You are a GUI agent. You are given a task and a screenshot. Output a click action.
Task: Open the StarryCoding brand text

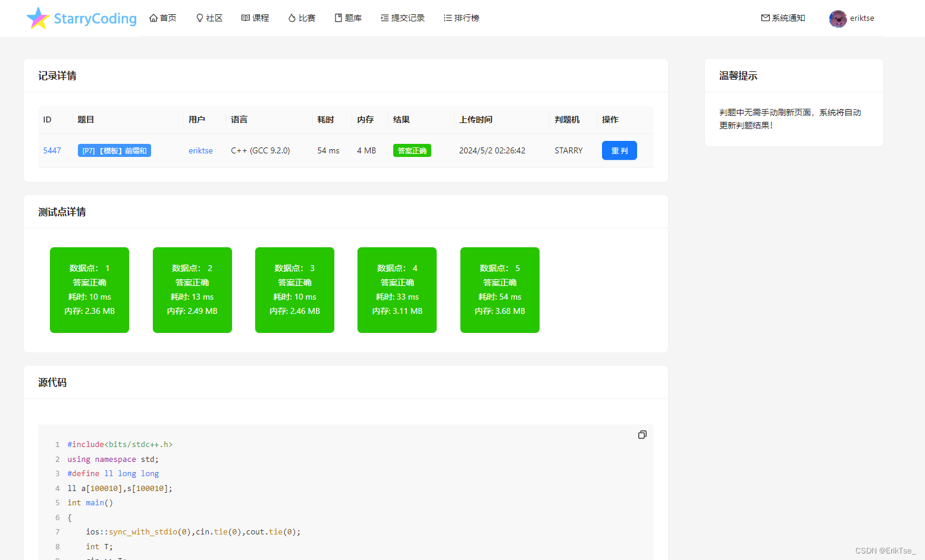[95, 18]
